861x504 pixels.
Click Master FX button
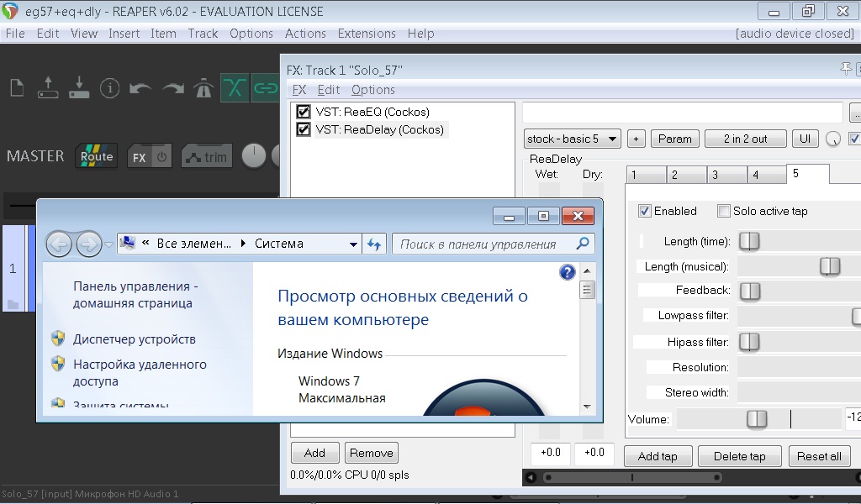pos(139,157)
